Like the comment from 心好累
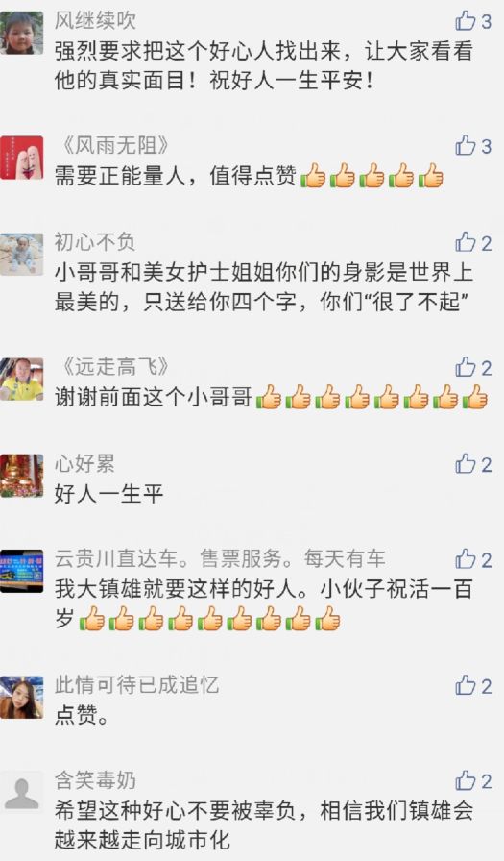The height and width of the screenshot is (861, 504). point(465,464)
